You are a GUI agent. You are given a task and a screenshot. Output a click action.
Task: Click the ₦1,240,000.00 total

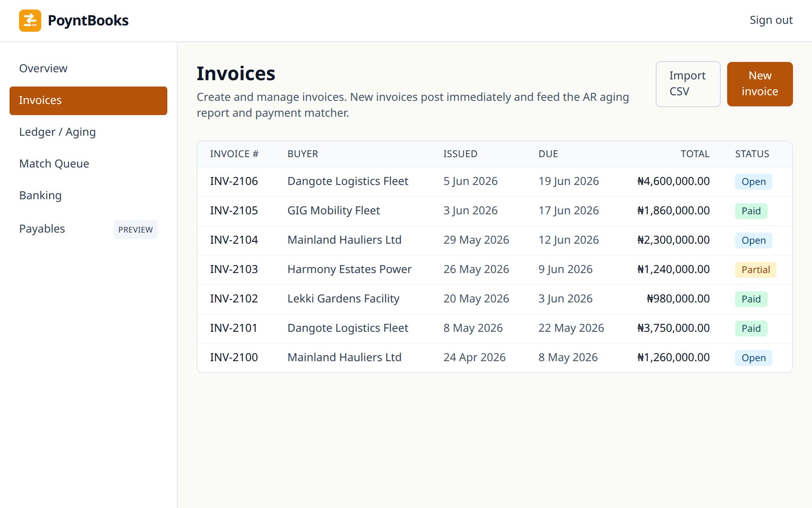coord(673,269)
